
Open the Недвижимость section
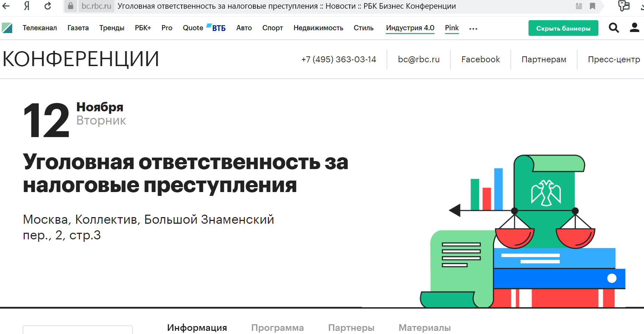[318, 28]
